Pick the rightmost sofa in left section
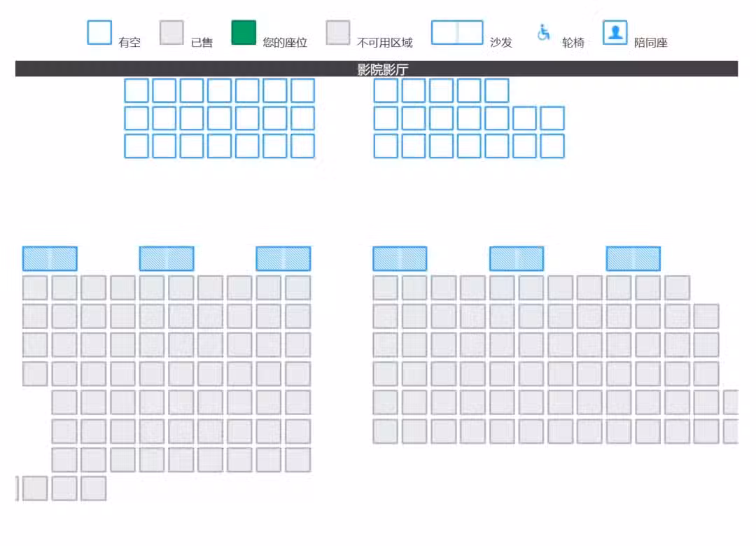 click(x=283, y=259)
